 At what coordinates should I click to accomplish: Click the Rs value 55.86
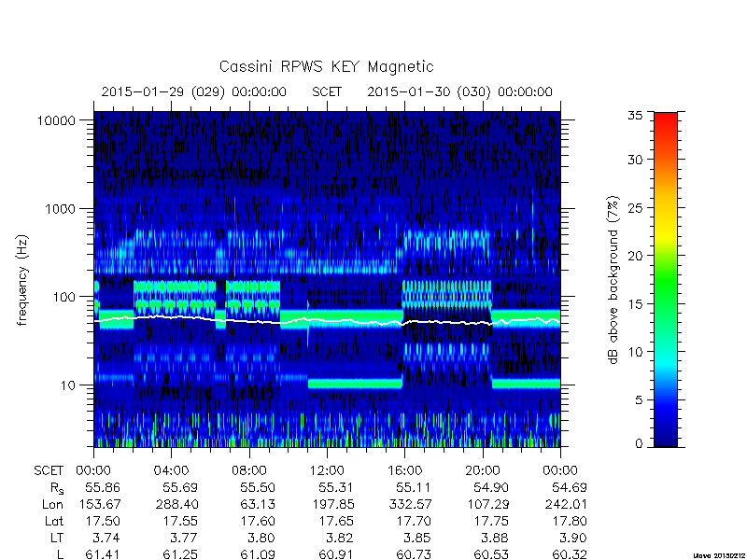click(103, 487)
